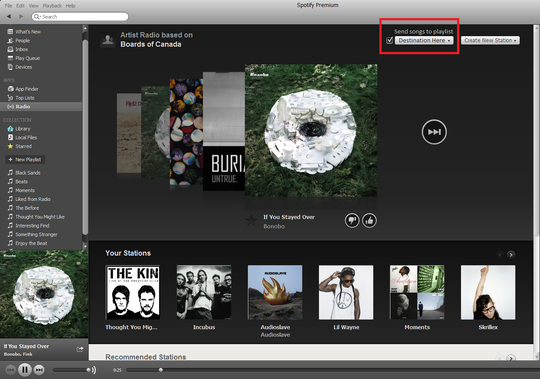Click the track progress bar handle
Screen dimensions: 540x379
click(160, 370)
